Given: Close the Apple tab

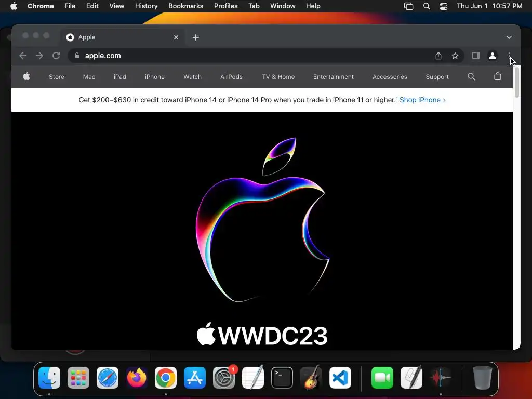Looking at the screenshot, I should [176, 37].
